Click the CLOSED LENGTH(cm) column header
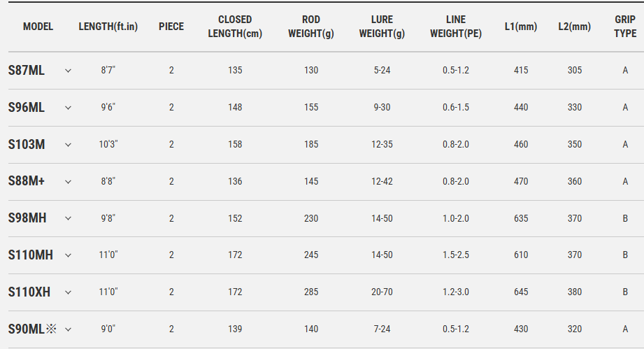 pyautogui.click(x=235, y=27)
